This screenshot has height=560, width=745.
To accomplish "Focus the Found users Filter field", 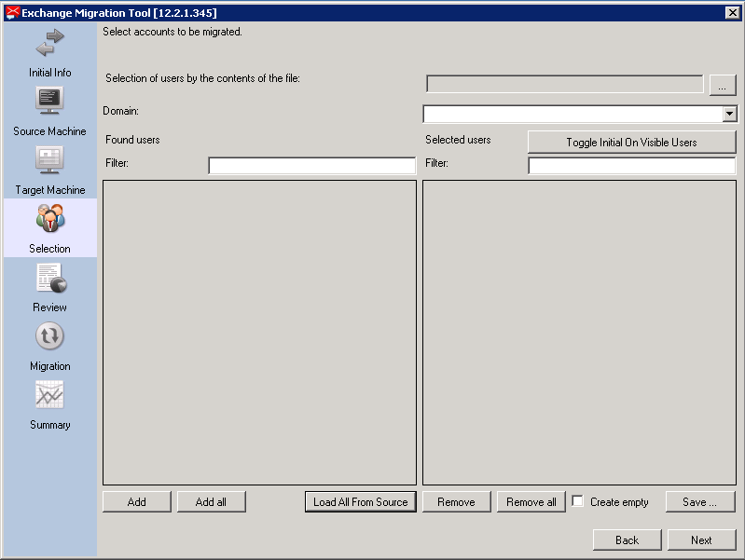I will click(x=312, y=166).
